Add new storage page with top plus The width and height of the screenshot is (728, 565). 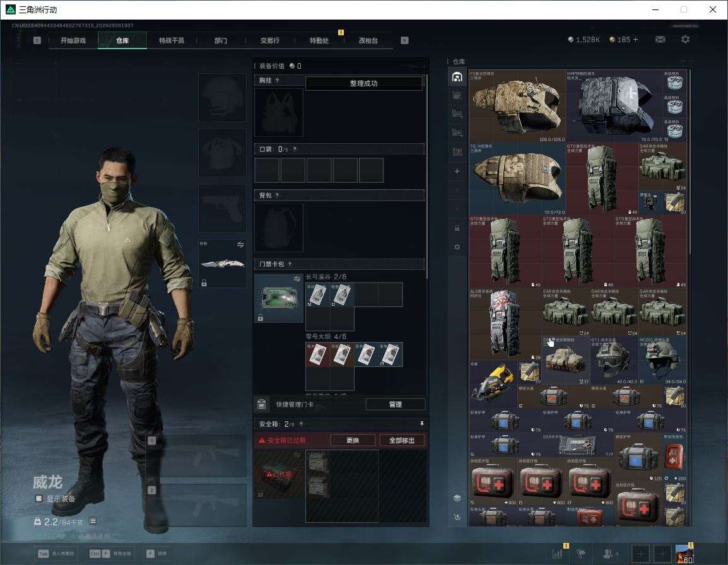tap(457, 171)
